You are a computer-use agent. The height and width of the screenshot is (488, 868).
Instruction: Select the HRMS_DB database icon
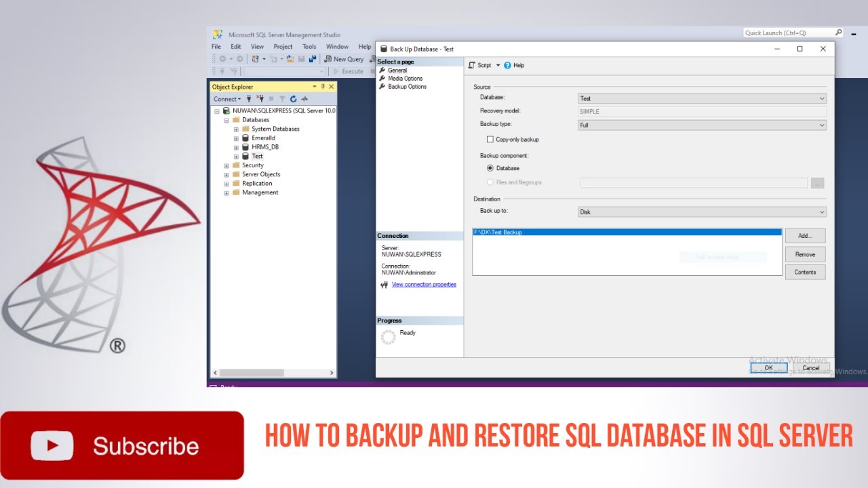point(245,147)
